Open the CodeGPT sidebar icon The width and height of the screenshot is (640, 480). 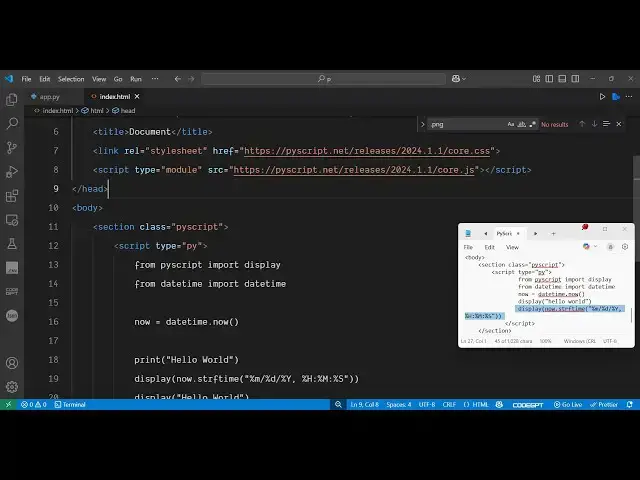pyautogui.click(x=12, y=291)
